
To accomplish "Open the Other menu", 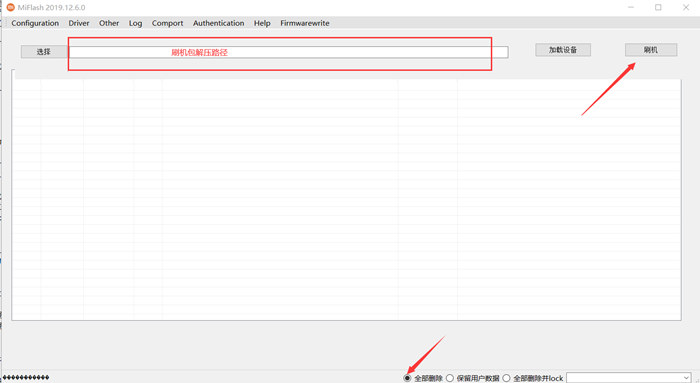I will 109,23.
